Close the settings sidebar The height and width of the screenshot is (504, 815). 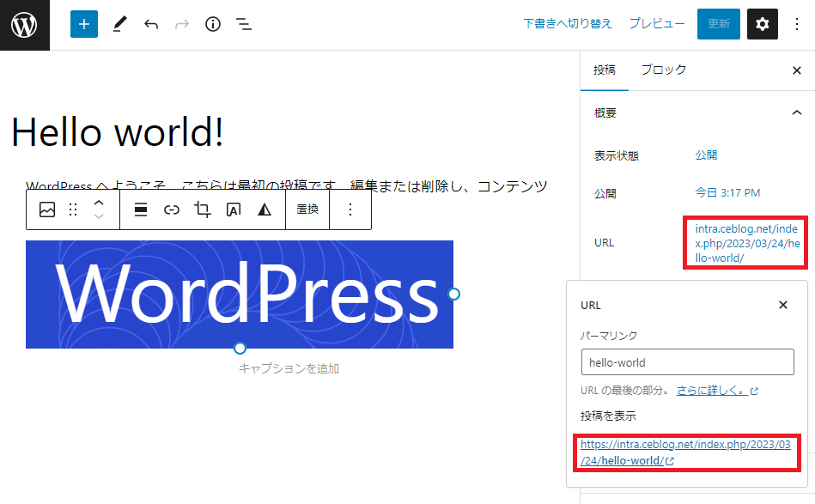tap(796, 70)
